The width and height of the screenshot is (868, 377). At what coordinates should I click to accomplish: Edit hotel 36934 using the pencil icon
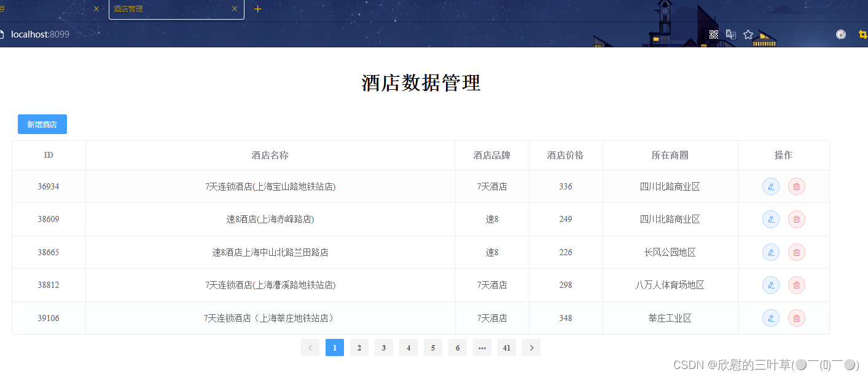(x=770, y=186)
